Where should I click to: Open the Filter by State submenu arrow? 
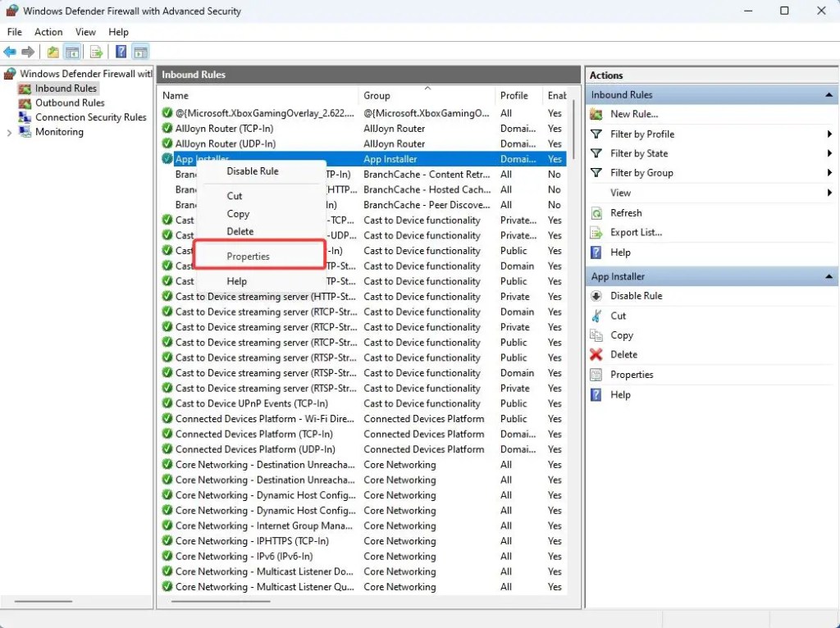(829, 153)
